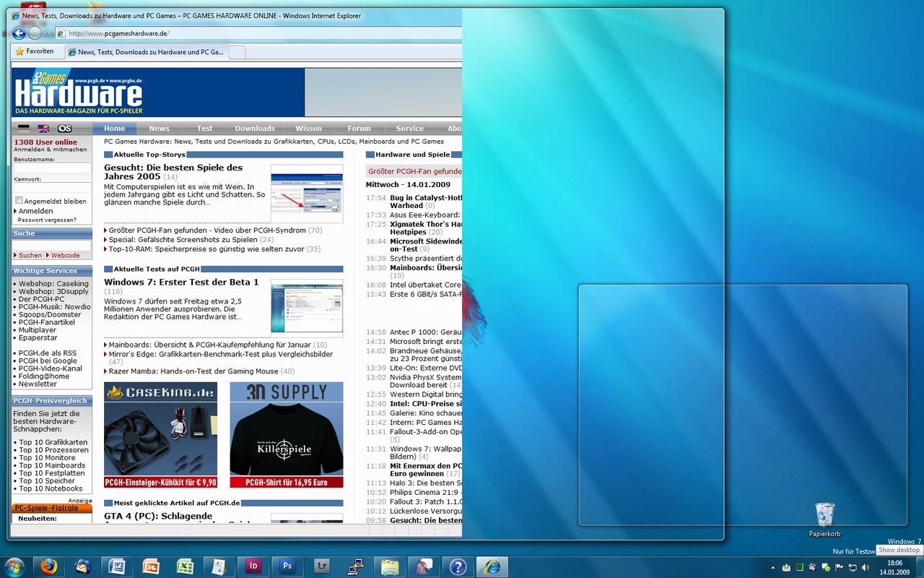Click the mail download envelope tray icon
The image size is (924, 578).
[786, 568]
